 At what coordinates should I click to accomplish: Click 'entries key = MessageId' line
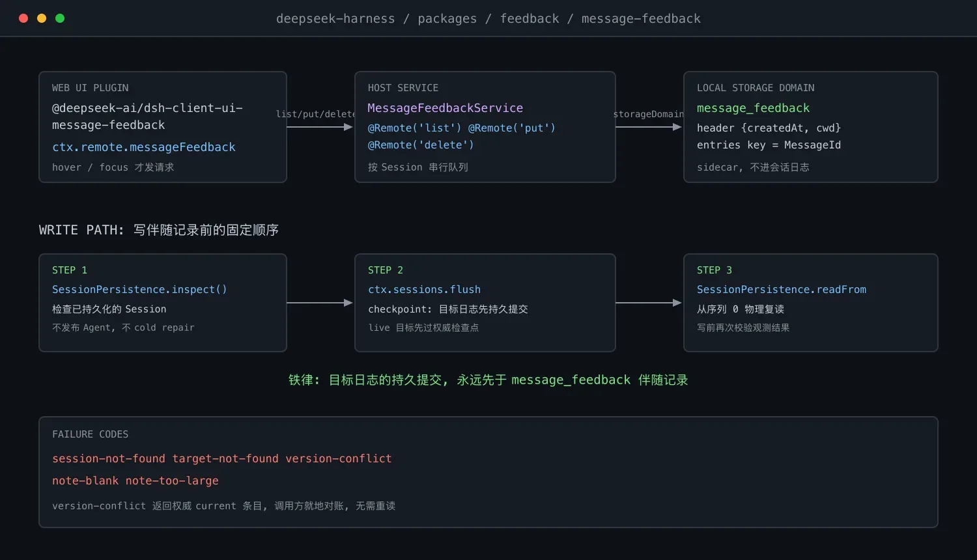point(769,145)
